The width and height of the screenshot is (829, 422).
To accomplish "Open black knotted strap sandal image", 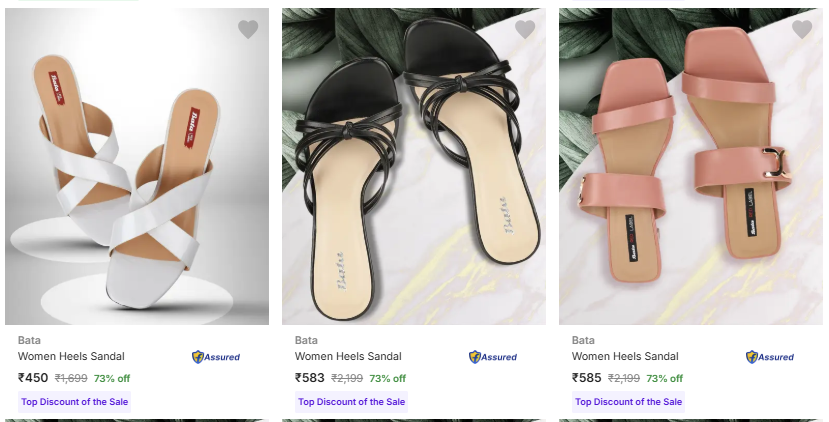I will point(414,170).
